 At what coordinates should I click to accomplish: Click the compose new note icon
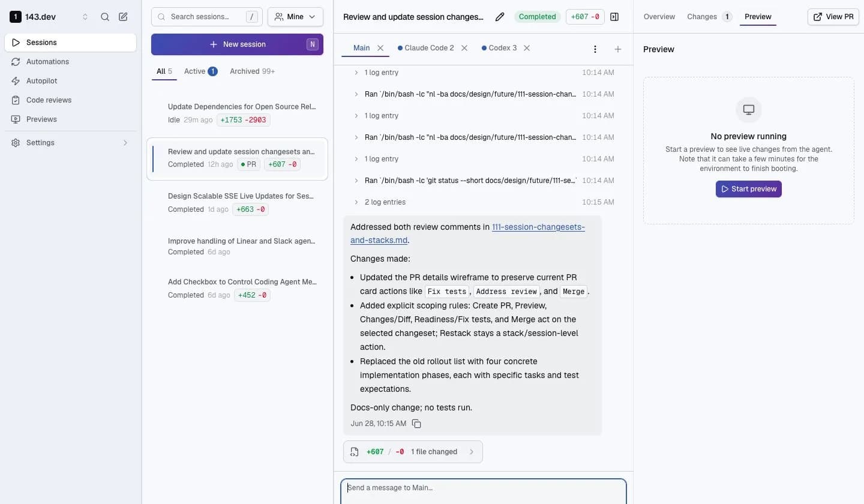tap(123, 17)
